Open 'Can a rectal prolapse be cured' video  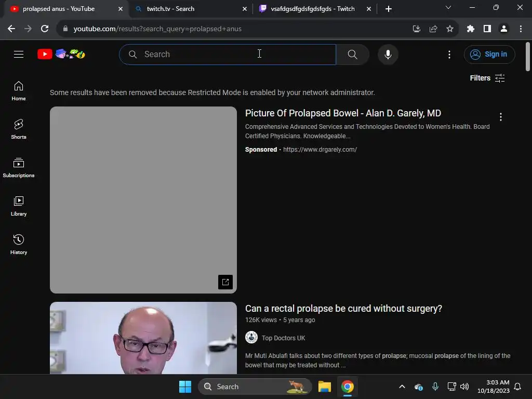(x=344, y=309)
